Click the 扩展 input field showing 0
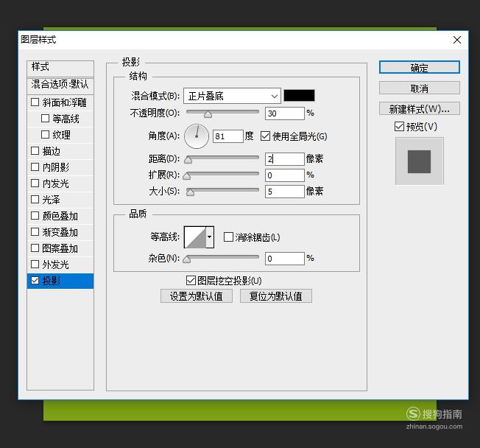This screenshot has height=448, width=480. (x=285, y=175)
